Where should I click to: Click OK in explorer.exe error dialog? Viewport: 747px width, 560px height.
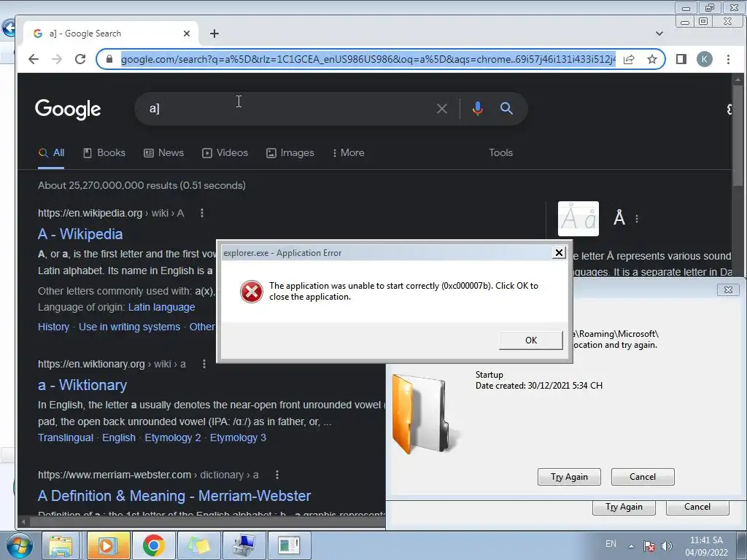click(x=531, y=340)
